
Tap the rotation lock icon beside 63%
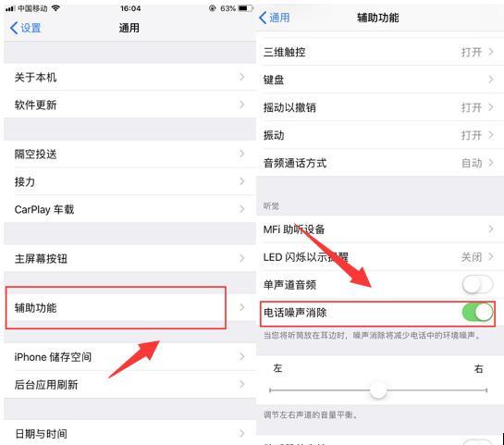coord(212,8)
